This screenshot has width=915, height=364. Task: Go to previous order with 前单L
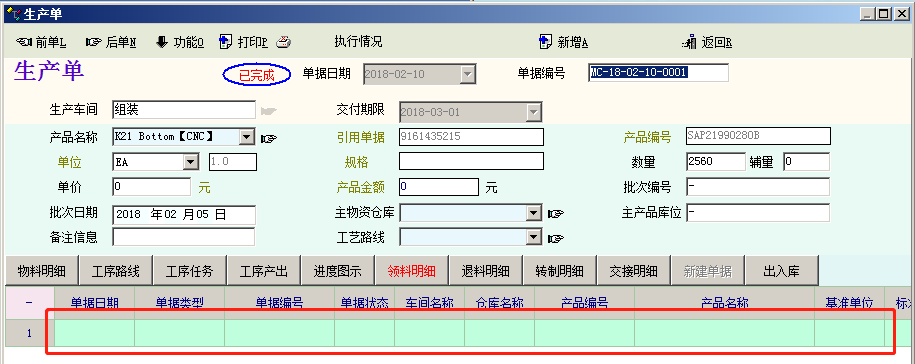point(40,43)
